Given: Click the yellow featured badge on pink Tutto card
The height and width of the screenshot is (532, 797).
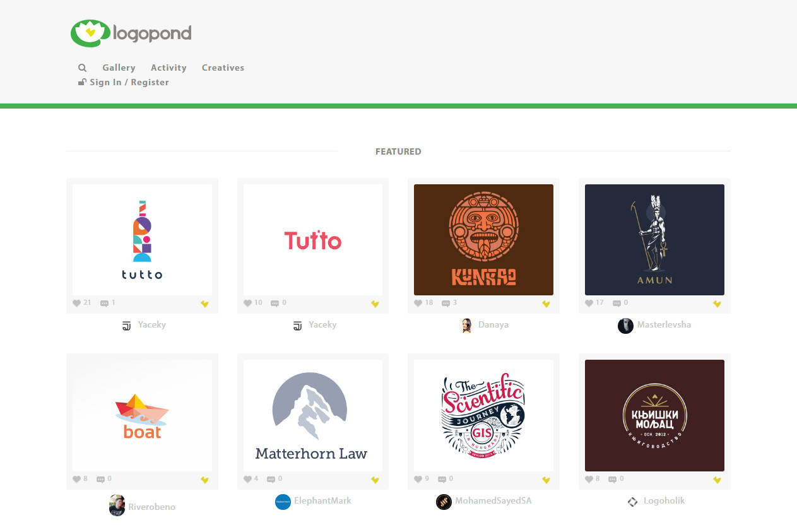Looking at the screenshot, I should pyautogui.click(x=375, y=304).
